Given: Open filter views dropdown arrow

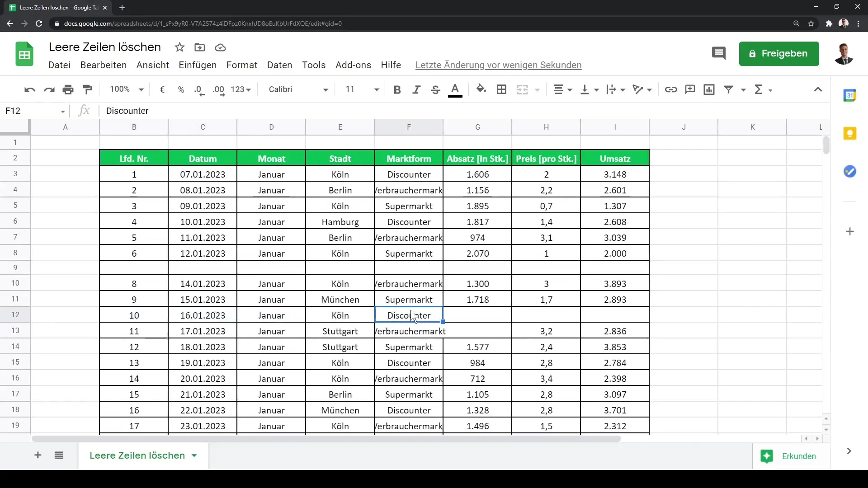Looking at the screenshot, I should click(x=743, y=90).
